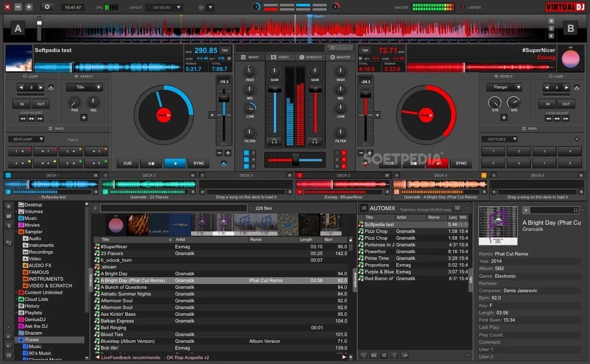Select the #SuperNicer album art thumbnail
590x364 pixels.
(115, 225)
